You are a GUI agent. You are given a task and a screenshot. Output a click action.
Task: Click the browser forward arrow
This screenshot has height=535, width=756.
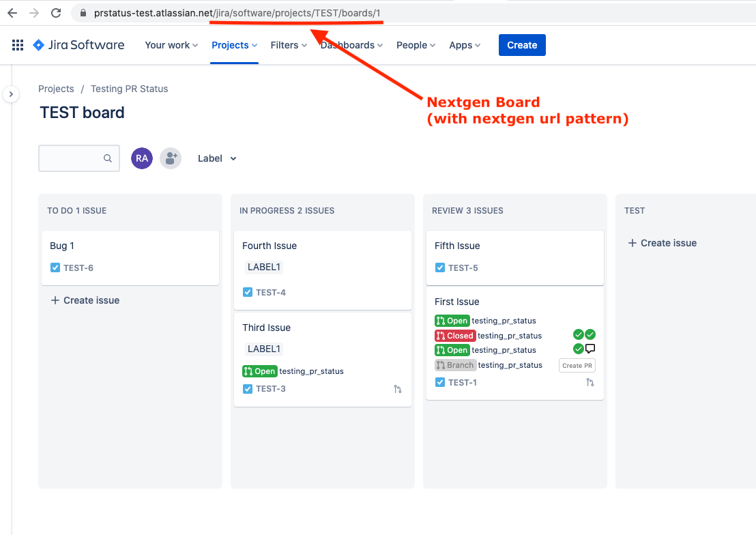click(33, 13)
